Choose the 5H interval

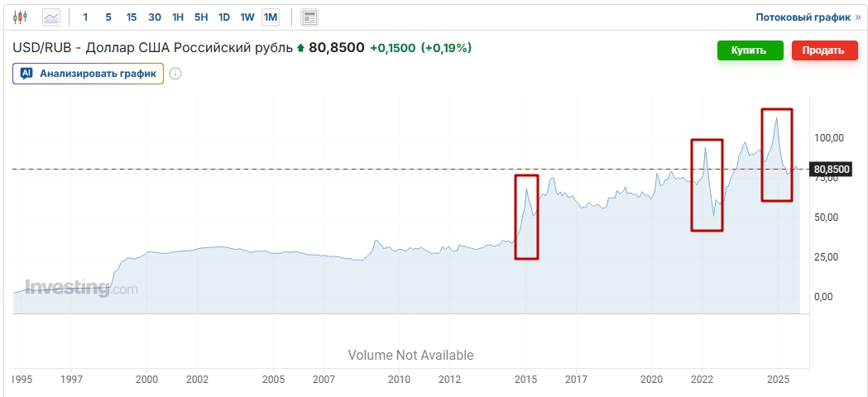point(201,17)
